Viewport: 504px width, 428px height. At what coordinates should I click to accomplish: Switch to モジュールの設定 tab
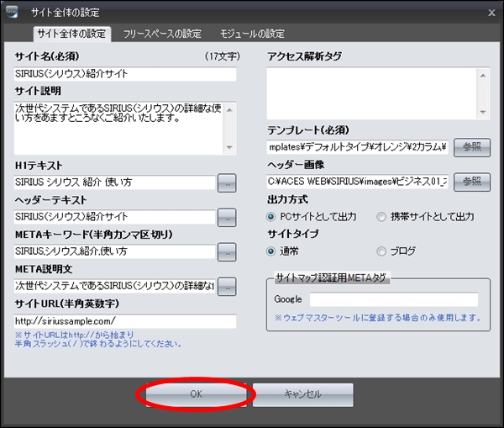pyautogui.click(x=252, y=34)
